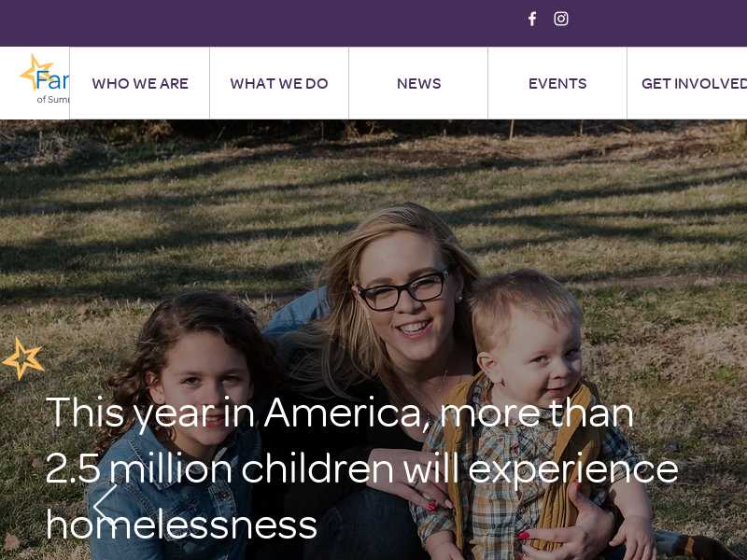This screenshot has width=747, height=560.
Task: Click the curly-haired girl's face
Action: click(204, 381)
